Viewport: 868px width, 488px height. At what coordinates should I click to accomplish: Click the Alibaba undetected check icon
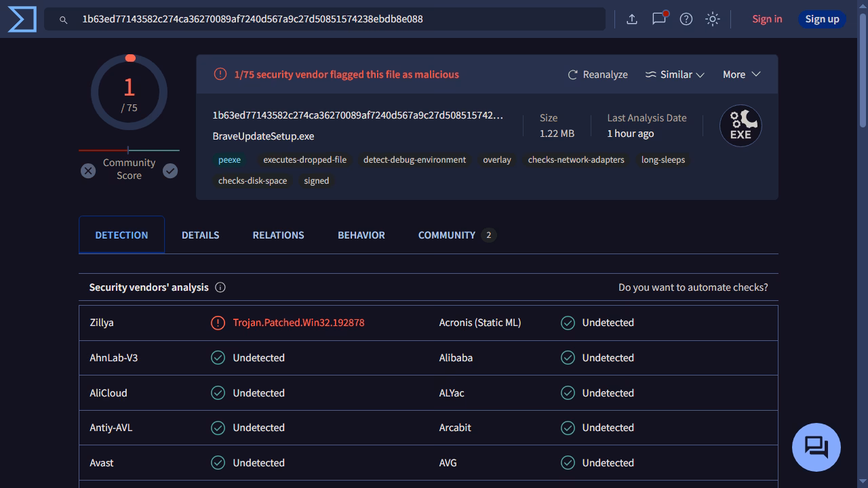tap(568, 358)
